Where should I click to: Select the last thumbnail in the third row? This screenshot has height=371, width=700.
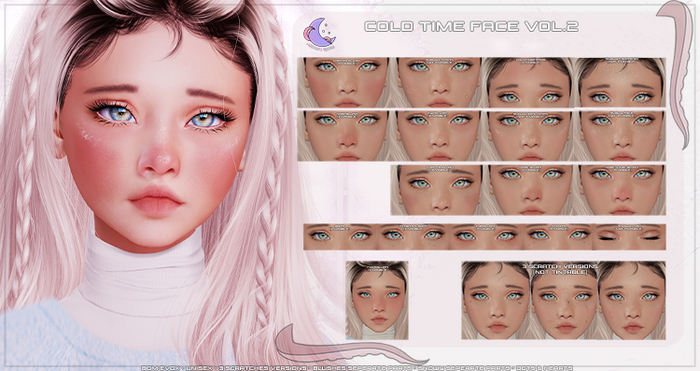click(x=621, y=190)
